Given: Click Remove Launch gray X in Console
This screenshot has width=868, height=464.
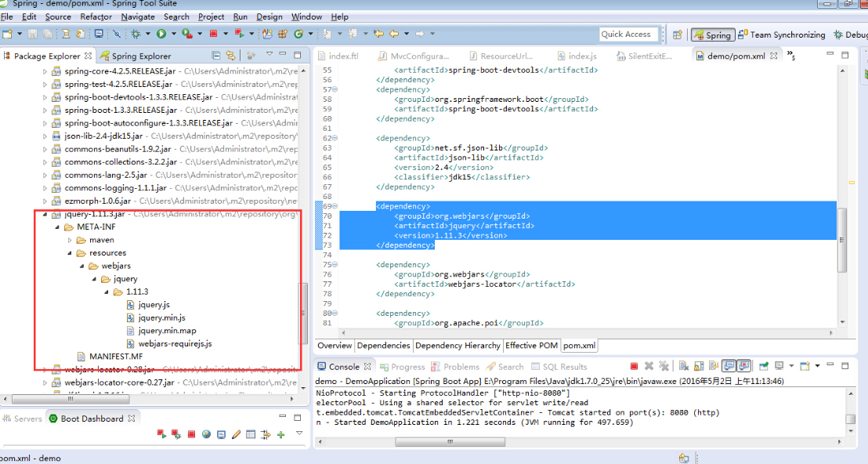Looking at the screenshot, I should 649,366.
